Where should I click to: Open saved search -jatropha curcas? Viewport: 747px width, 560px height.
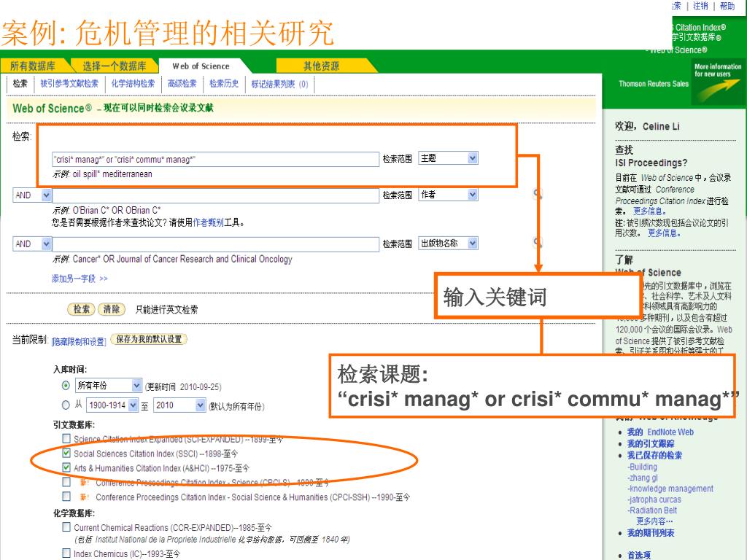coord(654,499)
